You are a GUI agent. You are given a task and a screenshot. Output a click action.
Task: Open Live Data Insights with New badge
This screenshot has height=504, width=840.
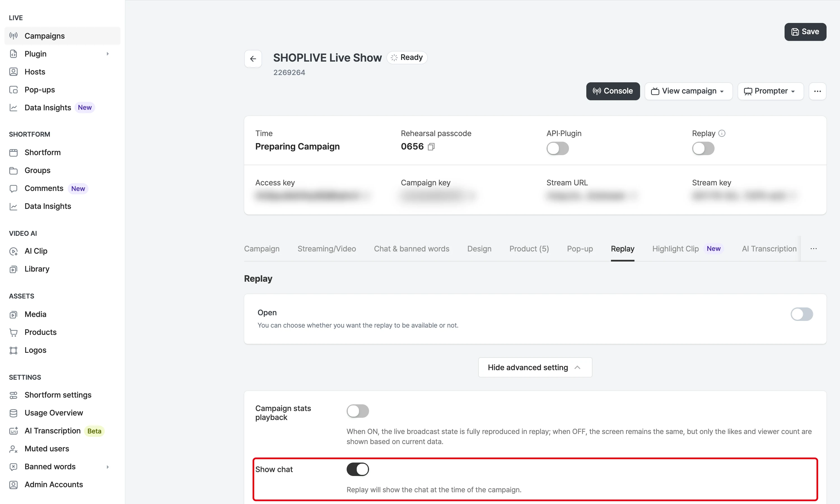coord(62,108)
